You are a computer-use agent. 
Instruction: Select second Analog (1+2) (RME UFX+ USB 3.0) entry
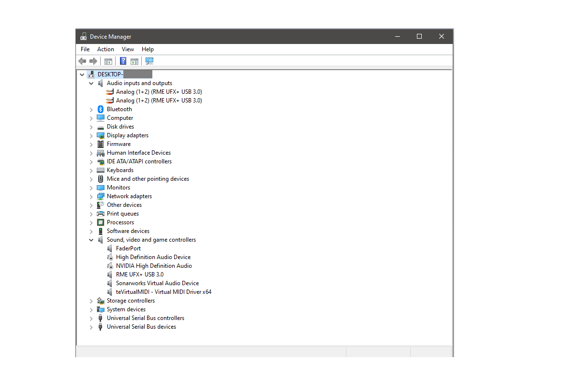(x=159, y=101)
